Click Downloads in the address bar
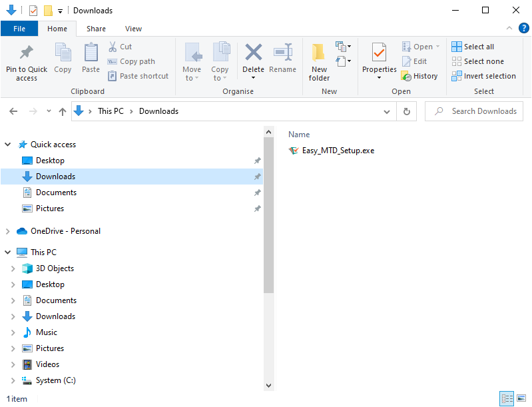The height and width of the screenshot is (407, 532). click(158, 111)
